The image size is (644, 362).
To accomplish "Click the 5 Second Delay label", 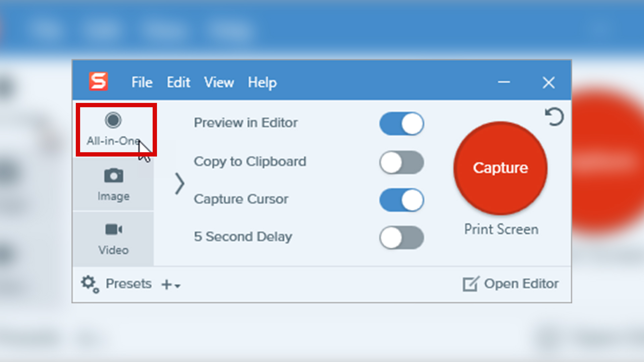I will (x=243, y=237).
